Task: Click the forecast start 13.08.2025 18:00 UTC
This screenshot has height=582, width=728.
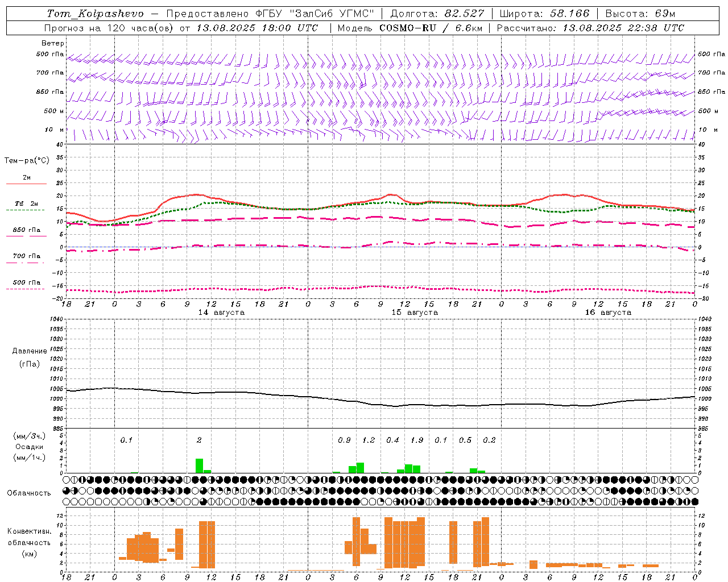Action: [257, 28]
